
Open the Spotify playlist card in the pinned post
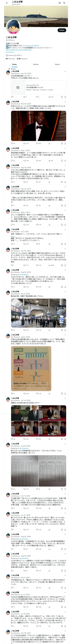pos(39,87)
